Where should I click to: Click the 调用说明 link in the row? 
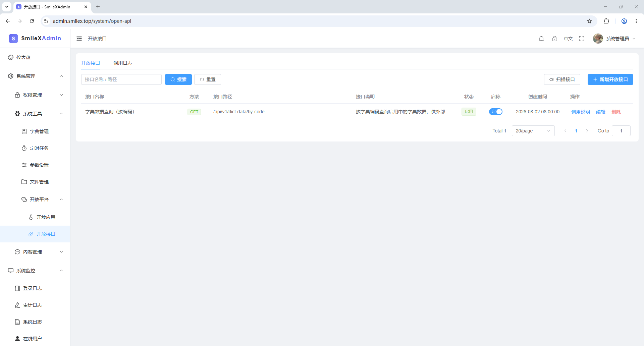[580, 112]
